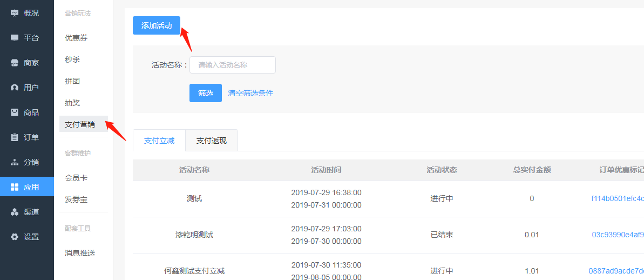Select the 支付立减 tab

(159, 141)
